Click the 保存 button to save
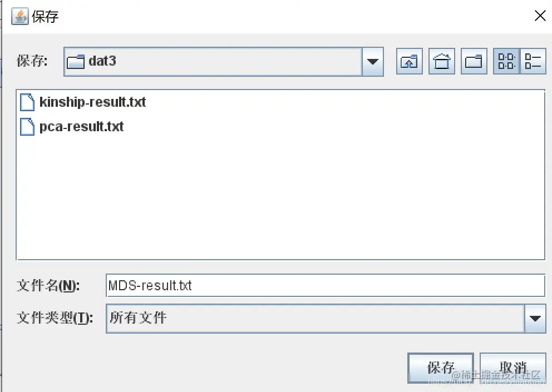This screenshot has width=552, height=392. pyautogui.click(x=440, y=368)
